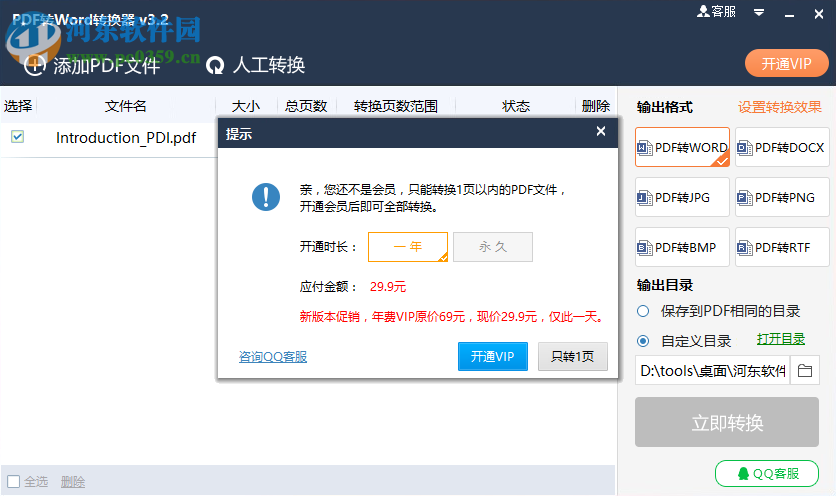Choose 保存到PDF相同的目录 radio option

(643, 311)
